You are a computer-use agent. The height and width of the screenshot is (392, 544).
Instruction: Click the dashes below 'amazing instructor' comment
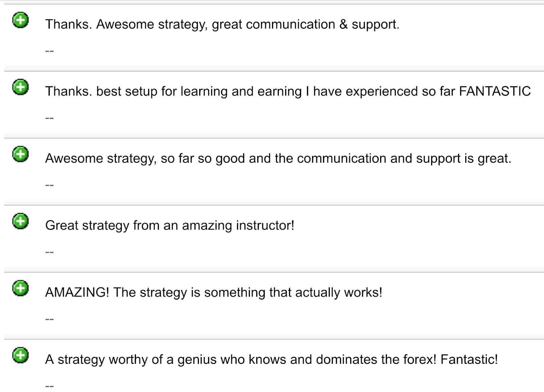tap(49, 252)
